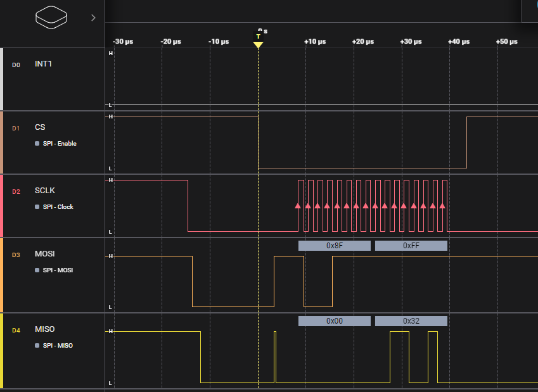Viewport: 538px width, 392px height.
Task: Click the D4 channel number
Action: tap(16, 331)
